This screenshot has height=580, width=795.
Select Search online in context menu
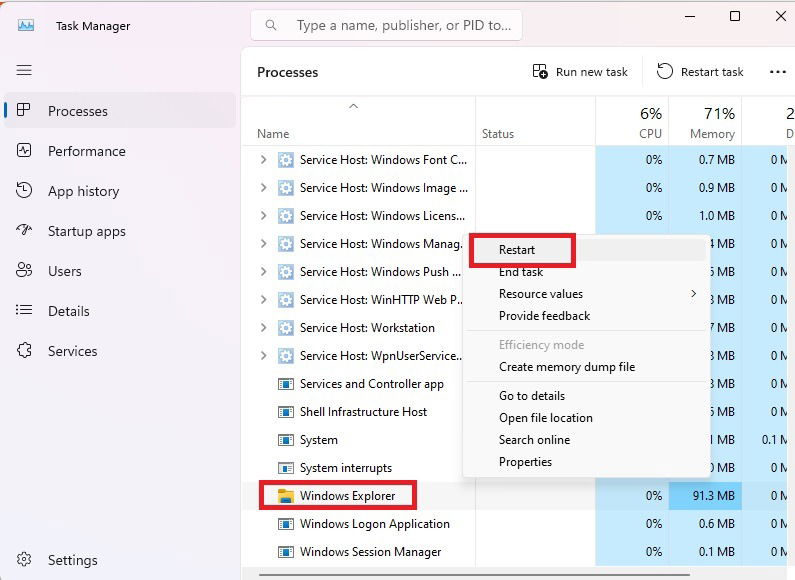pos(534,440)
